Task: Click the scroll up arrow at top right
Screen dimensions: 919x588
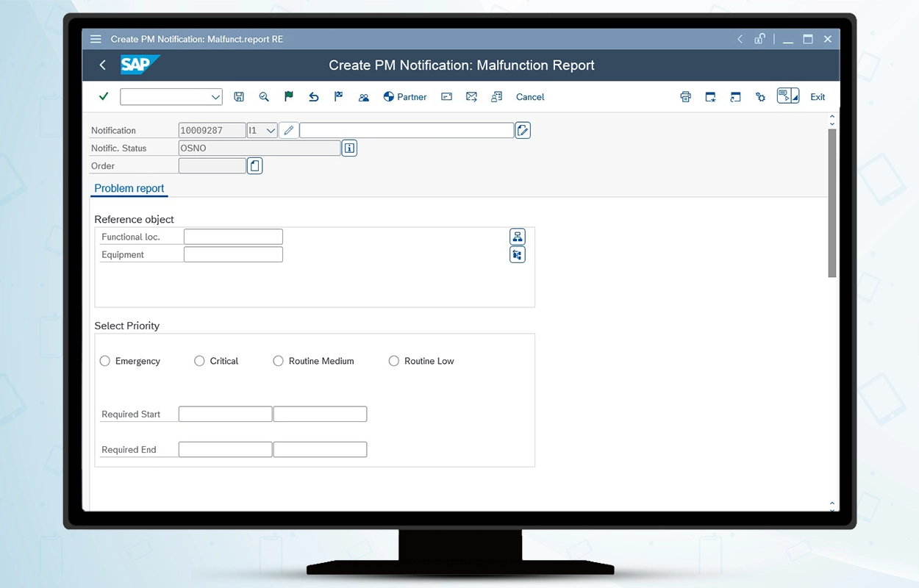Action: click(x=832, y=117)
